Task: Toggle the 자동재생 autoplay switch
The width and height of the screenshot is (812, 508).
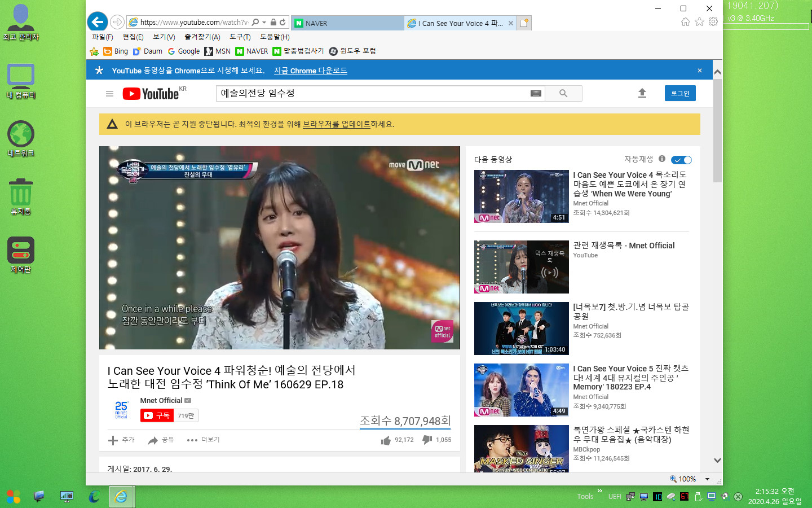Action: click(681, 160)
